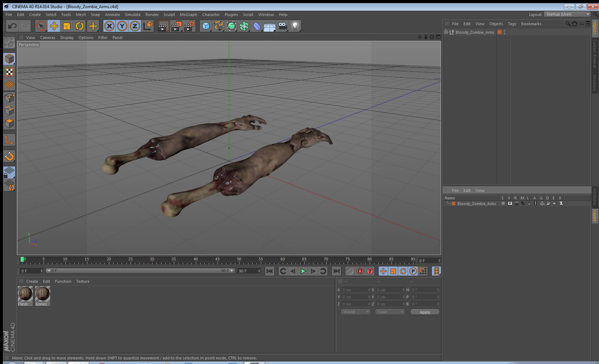Click the green NURBS generator icon
Viewport: 599px width, 364px height.
pos(231,26)
